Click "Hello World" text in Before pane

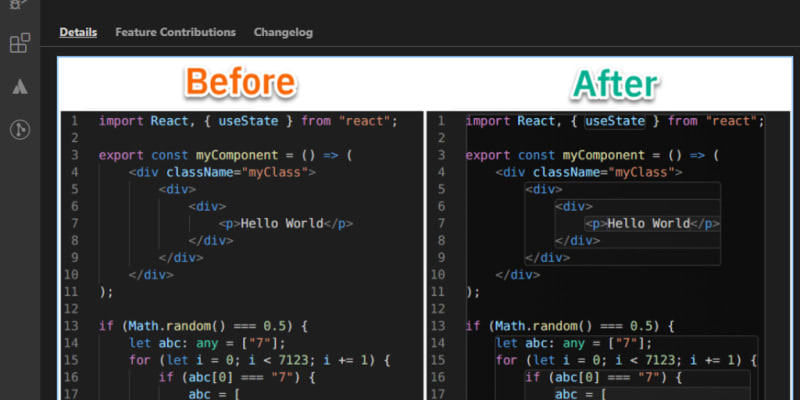pos(282,223)
